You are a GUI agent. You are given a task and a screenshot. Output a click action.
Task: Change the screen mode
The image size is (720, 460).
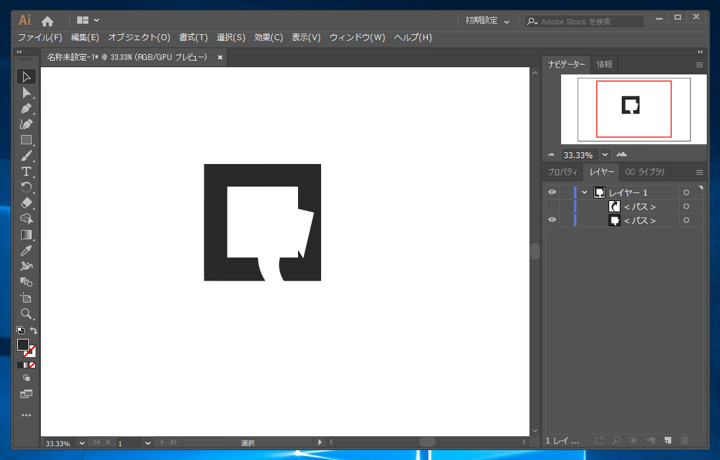26,394
